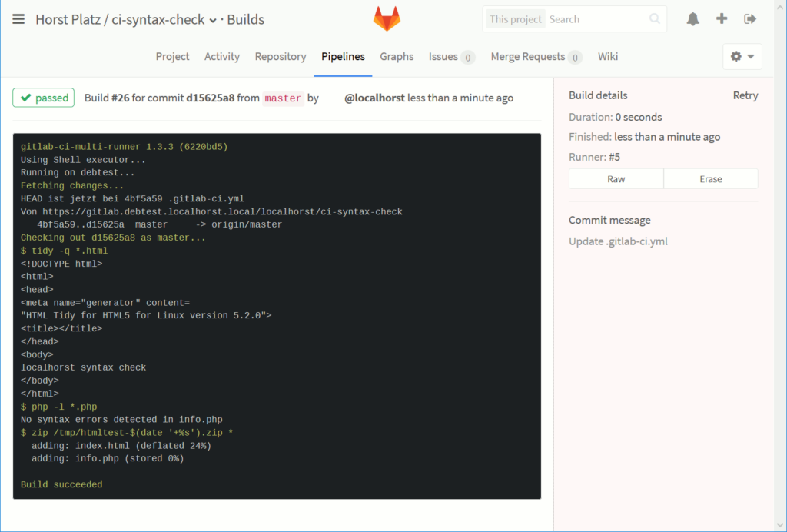Click 'gitlab-ci-multi-runner 1.3.3' log line

(x=124, y=147)
